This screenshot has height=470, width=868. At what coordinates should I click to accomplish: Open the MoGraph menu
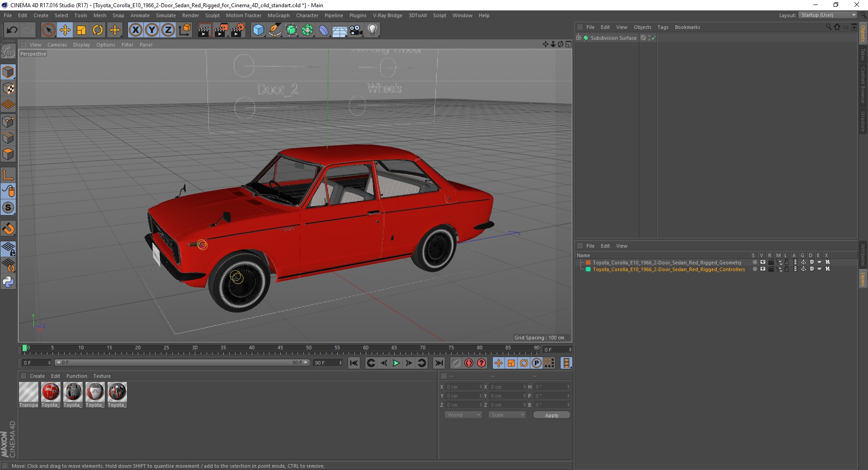278,15
